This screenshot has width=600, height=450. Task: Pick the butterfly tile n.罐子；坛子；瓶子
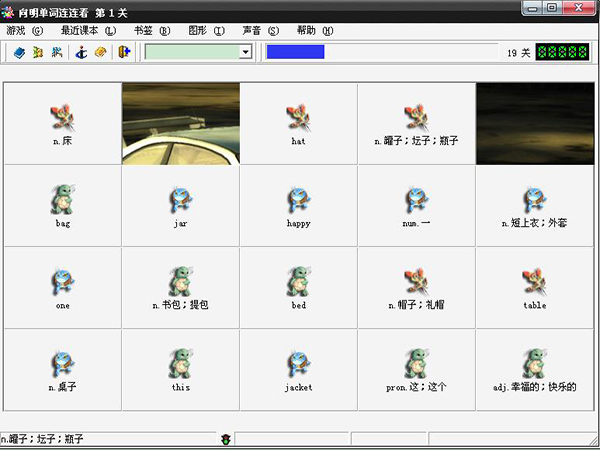pyautogui.click(x=416, y=124)
